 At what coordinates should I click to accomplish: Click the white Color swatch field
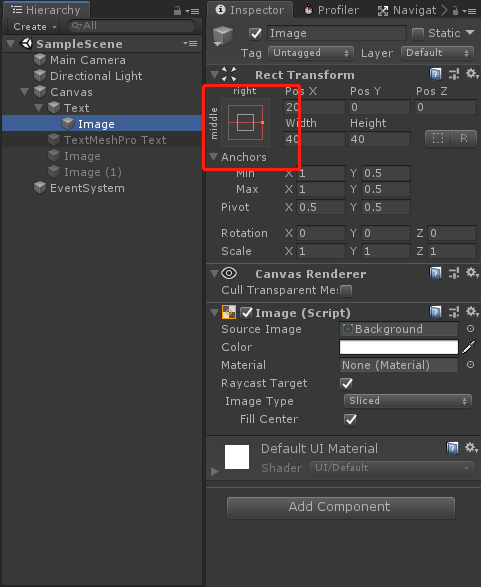pyautogui.click(x=399, y=347)
